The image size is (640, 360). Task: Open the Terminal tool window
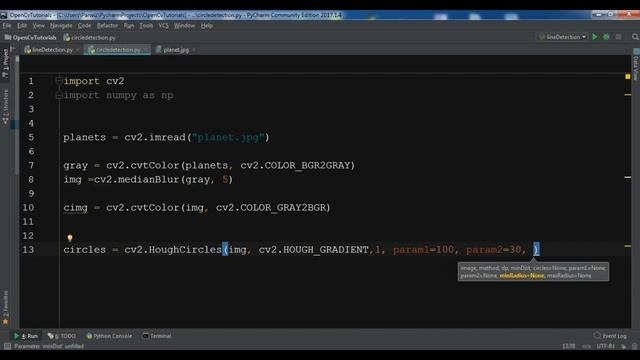[x=157, y=336]
